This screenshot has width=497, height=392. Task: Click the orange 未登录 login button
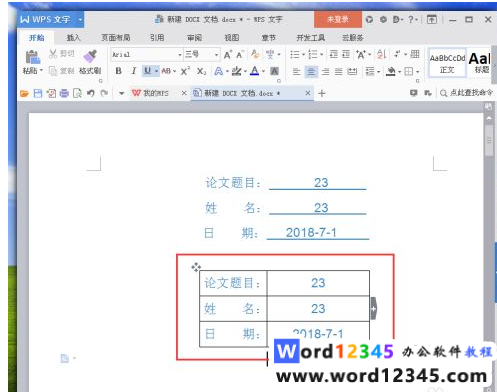point(338,19)
